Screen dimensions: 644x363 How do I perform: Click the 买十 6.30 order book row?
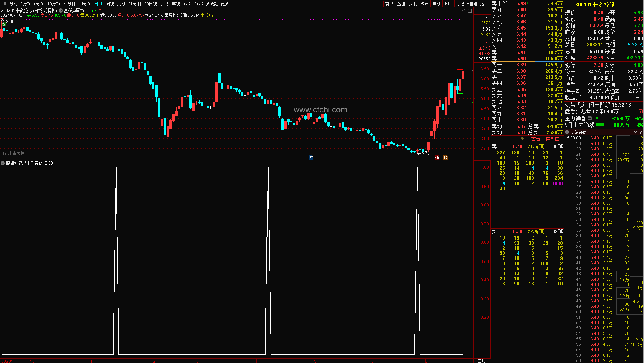[527, 120]
